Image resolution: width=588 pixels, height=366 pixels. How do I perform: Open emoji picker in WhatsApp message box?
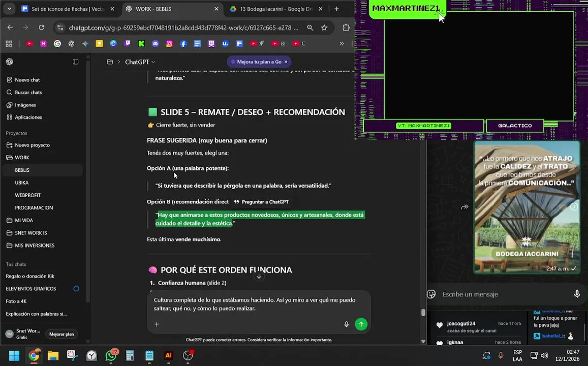pyautogui.click(x=431, y=294)
